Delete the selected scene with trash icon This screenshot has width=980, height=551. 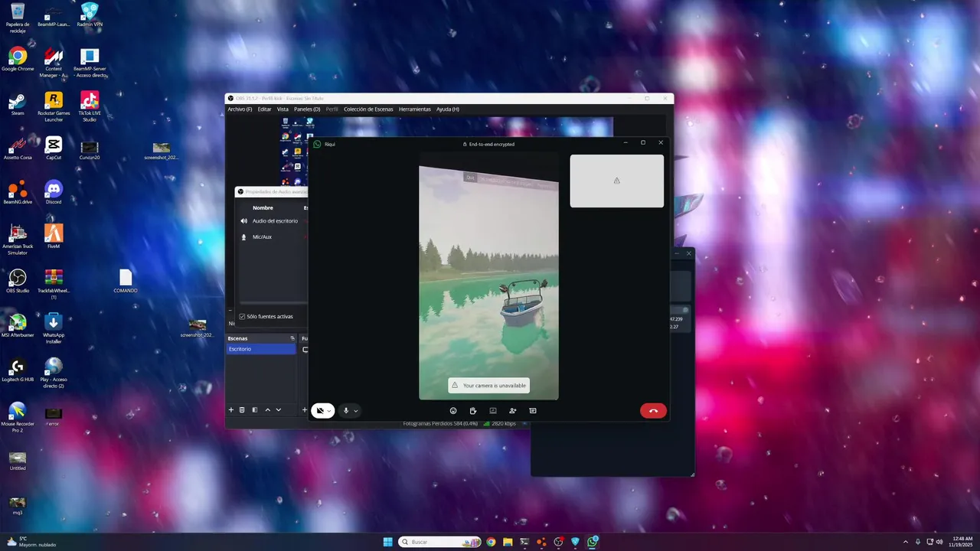coord(242,410)
